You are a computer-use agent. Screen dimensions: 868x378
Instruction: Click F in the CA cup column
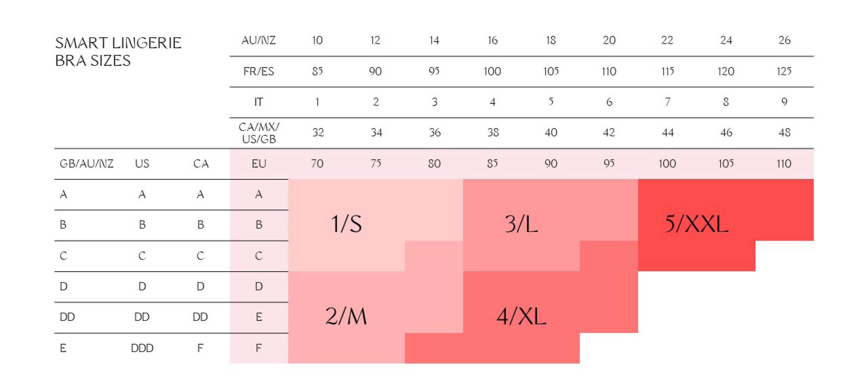(x=200, y=348)
